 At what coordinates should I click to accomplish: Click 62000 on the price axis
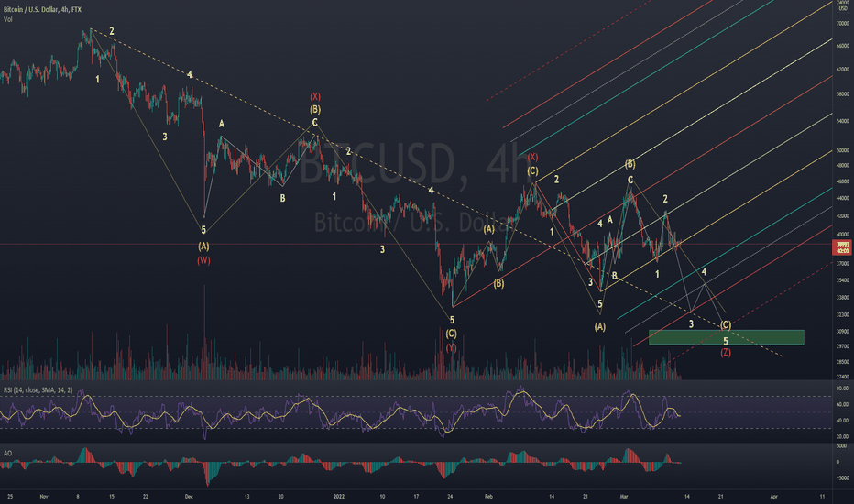pos(843,70)
